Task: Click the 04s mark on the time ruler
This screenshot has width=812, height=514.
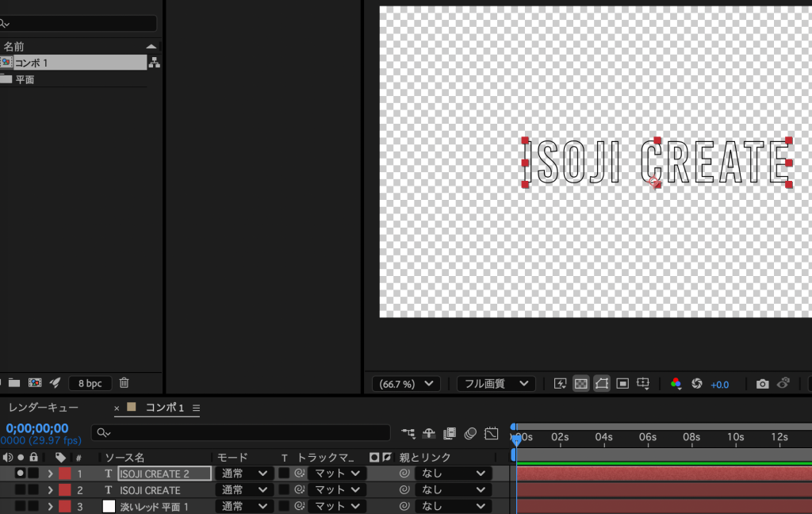Action: [604, 437]
